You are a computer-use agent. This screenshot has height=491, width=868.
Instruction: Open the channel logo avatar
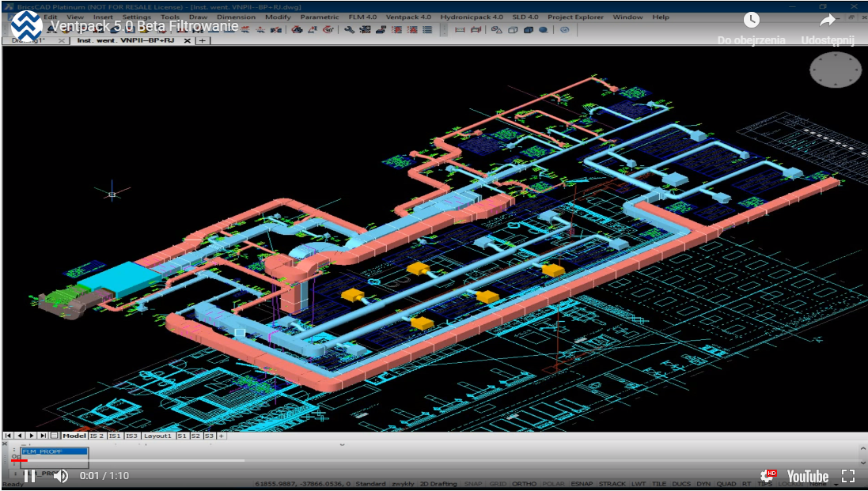[x=27, y=25]
